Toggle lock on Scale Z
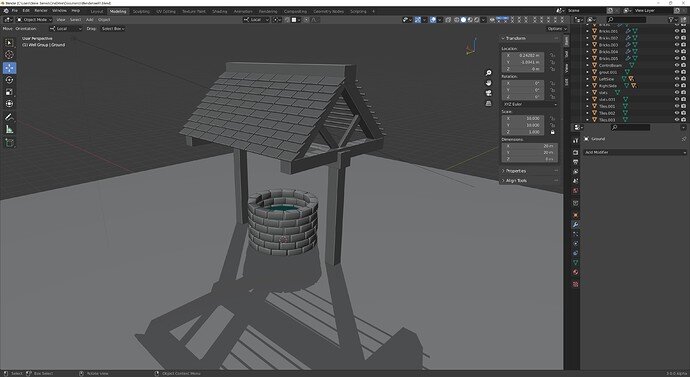690x377 pixels. [553, 132]
